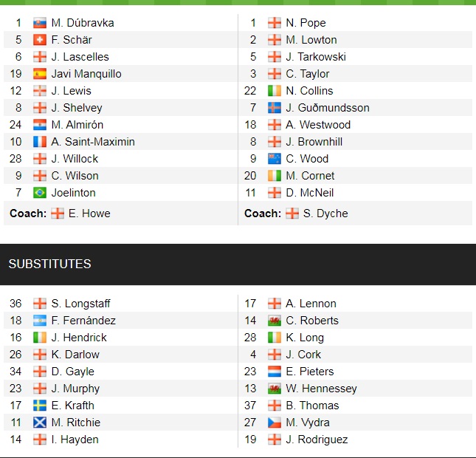Select coach E. Howe's name
Viewport: 476px width, 458px height.
(89, 213)
